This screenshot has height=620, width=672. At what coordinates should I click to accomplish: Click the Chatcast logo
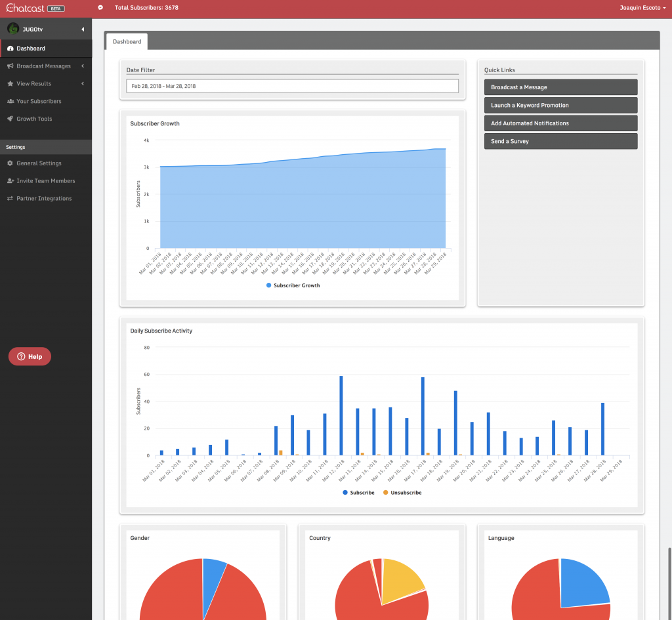[x=24, y=8]
